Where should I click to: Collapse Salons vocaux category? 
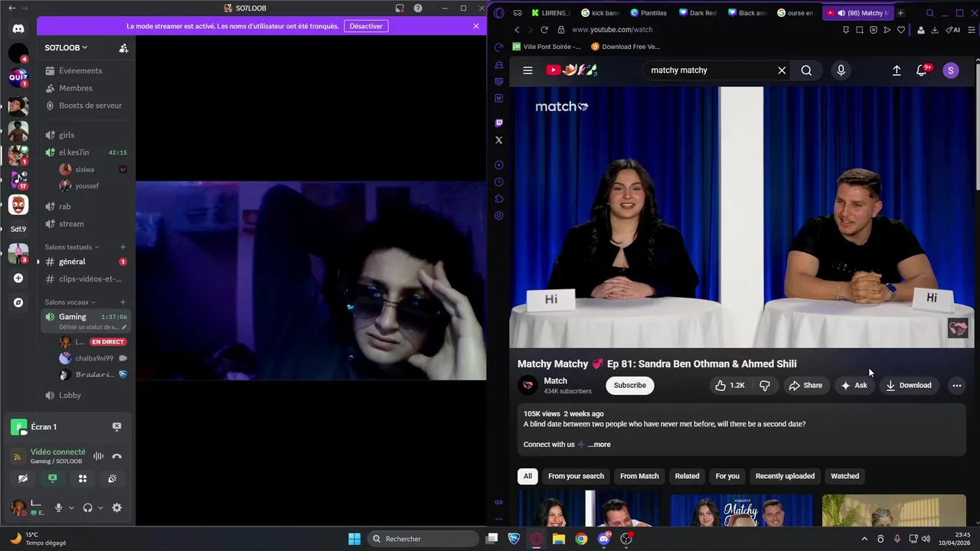[70, 302]
